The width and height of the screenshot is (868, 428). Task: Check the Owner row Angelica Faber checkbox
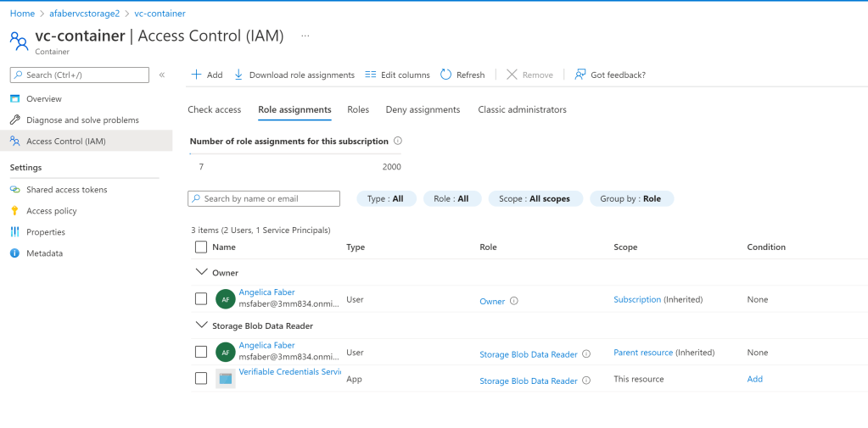(x=201, y=299)
